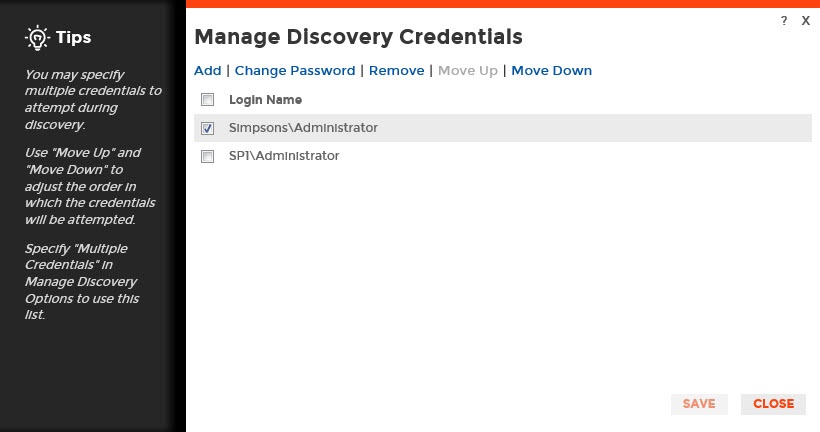Click the Manage Discovery Credentials title
This screenshot has width=820, height=432.
[358, 37]
